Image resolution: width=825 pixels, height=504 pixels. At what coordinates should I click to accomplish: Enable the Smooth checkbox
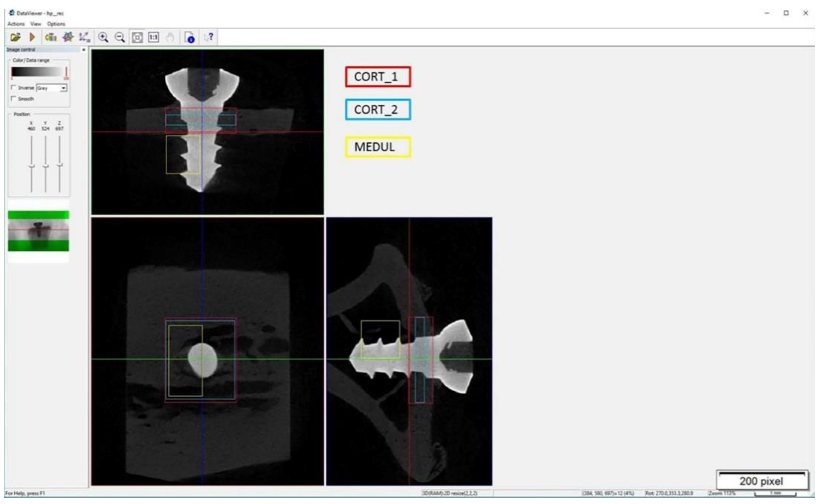14,99
